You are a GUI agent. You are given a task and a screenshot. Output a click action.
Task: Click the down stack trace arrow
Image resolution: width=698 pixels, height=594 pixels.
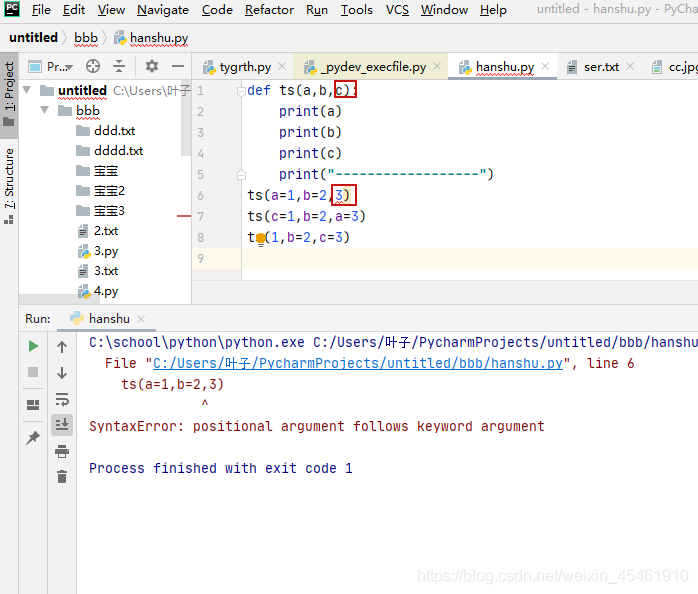click(x=62, y=373)
